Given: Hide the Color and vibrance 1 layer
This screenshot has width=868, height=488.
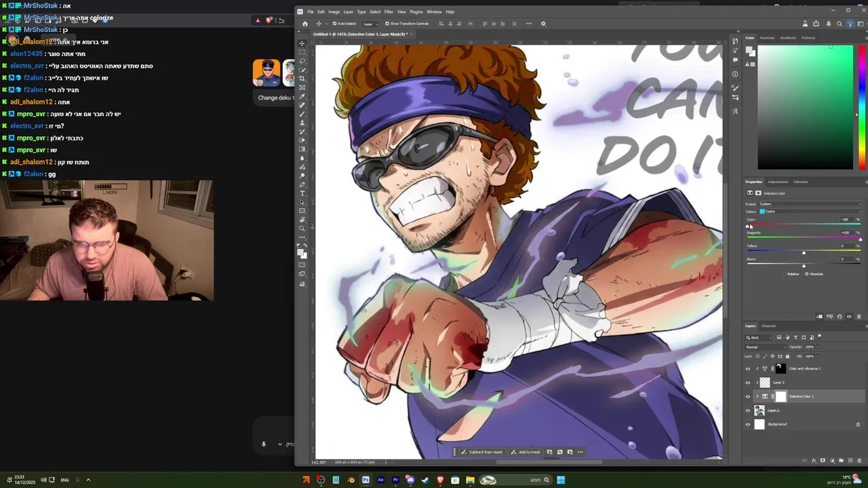Looking at the screenshot, I should (x=748, y=369).
